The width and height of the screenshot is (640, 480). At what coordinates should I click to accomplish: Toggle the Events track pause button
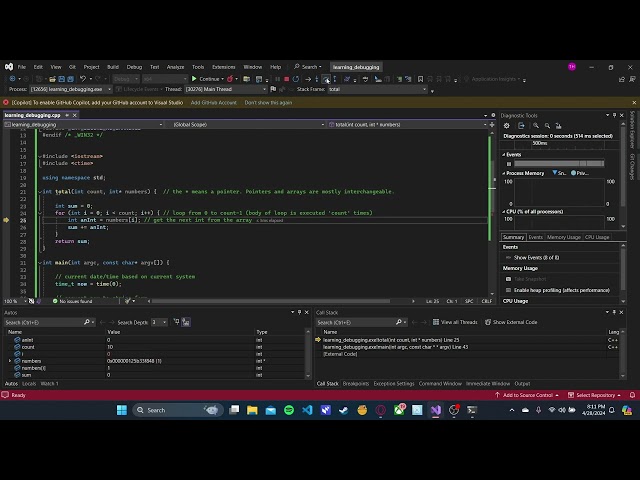pos(509,164)
